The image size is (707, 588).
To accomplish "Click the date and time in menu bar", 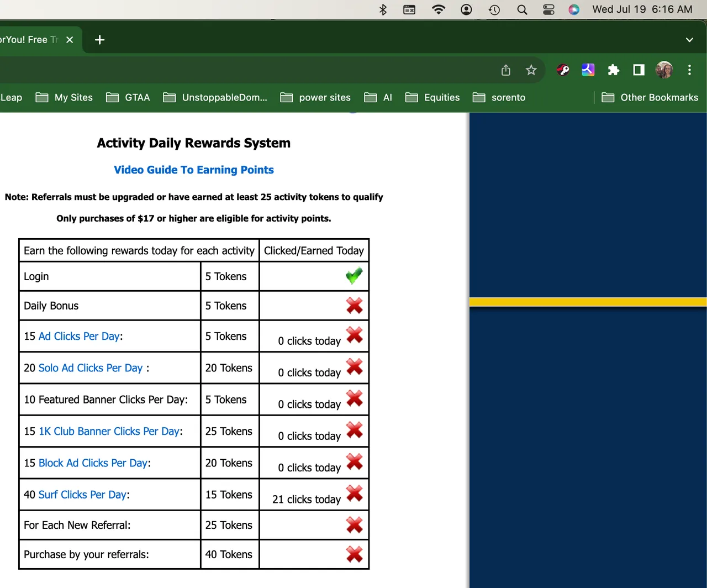I will click(x=642, y=9).
